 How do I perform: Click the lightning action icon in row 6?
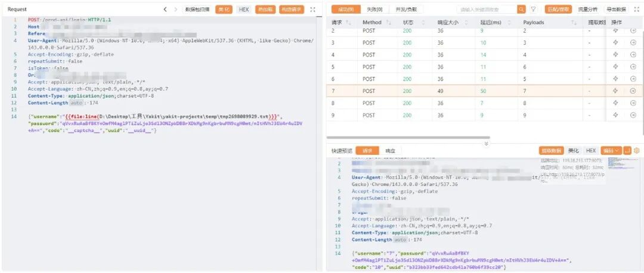coord(615,79)
